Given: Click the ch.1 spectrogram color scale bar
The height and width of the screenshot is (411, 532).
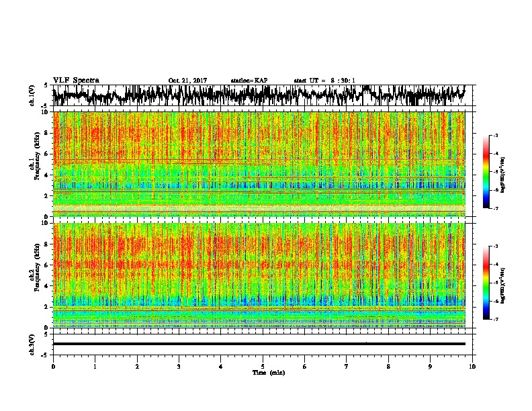Looking at the screenshot, I should 486,172.
